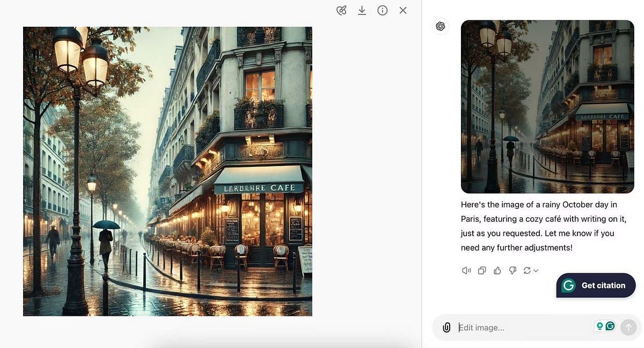The image size is (644, 348).
Task: Expand the regenerate model dropdown chevron
Action: pos(536,271)
